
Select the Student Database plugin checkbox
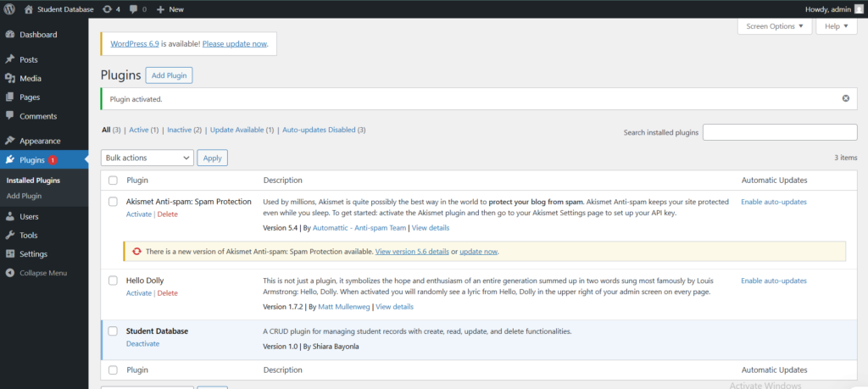click(113, 331)
